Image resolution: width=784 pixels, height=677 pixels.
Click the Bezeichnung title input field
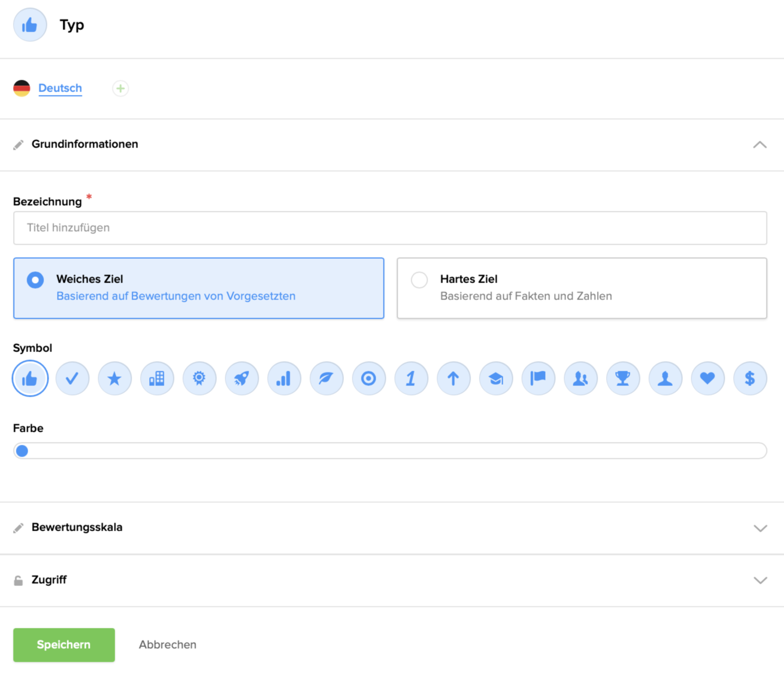click(x=390, y=228)
